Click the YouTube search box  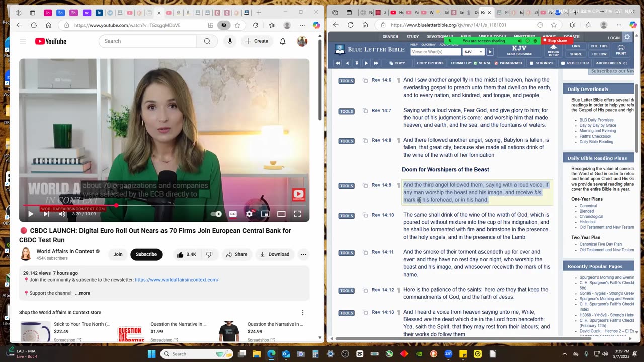[148, 41]
